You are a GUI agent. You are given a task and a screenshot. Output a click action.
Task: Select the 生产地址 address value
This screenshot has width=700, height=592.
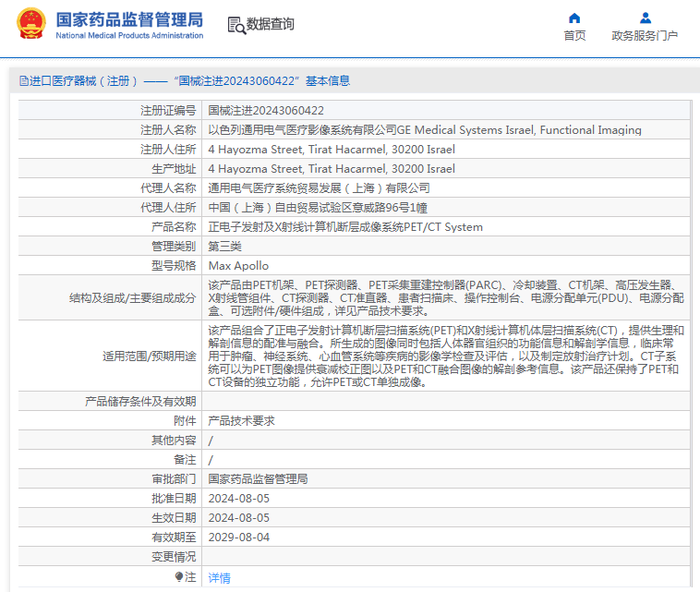pyautogui.click(x=332, y=169)
